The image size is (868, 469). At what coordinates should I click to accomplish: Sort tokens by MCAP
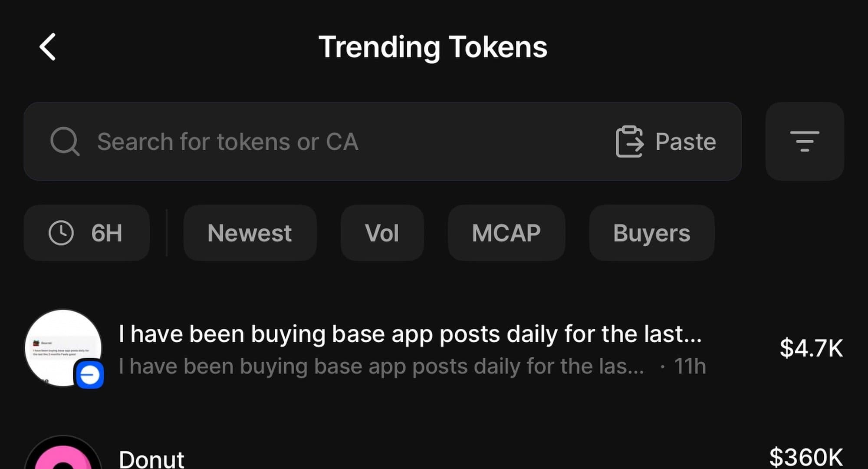(x=506, y=233)
